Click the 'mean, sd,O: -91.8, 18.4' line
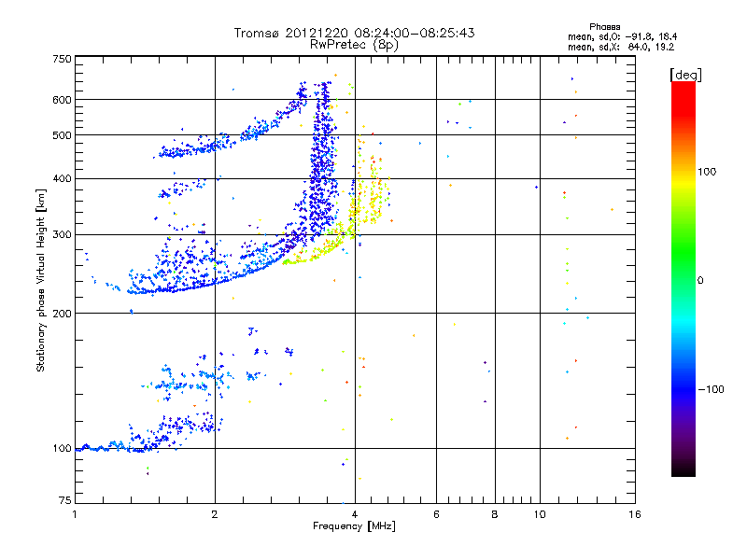The image size is (747, 560). click(x=622, y=36)
